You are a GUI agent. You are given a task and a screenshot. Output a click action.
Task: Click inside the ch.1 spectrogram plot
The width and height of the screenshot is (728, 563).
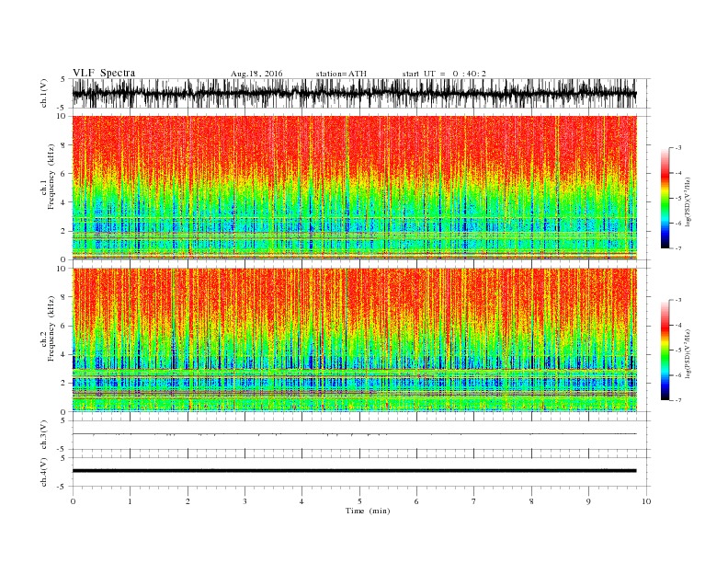[x=354, y=188]
